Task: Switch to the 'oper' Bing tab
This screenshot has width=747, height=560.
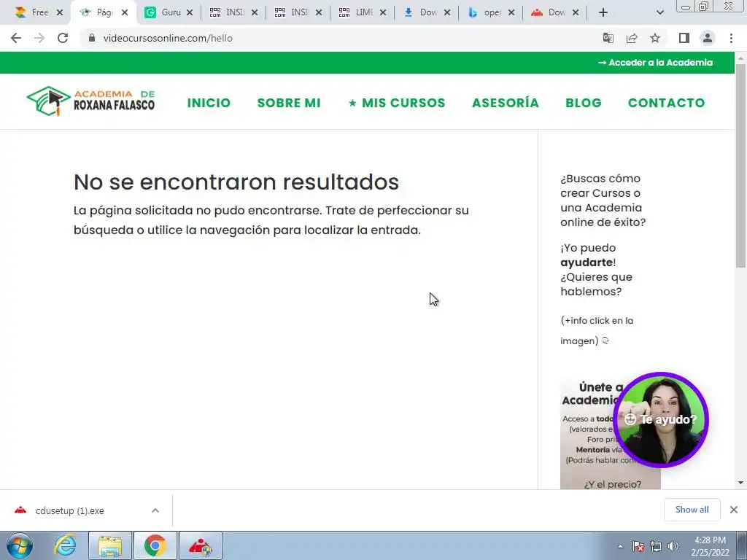Action: tap(491, 12)
